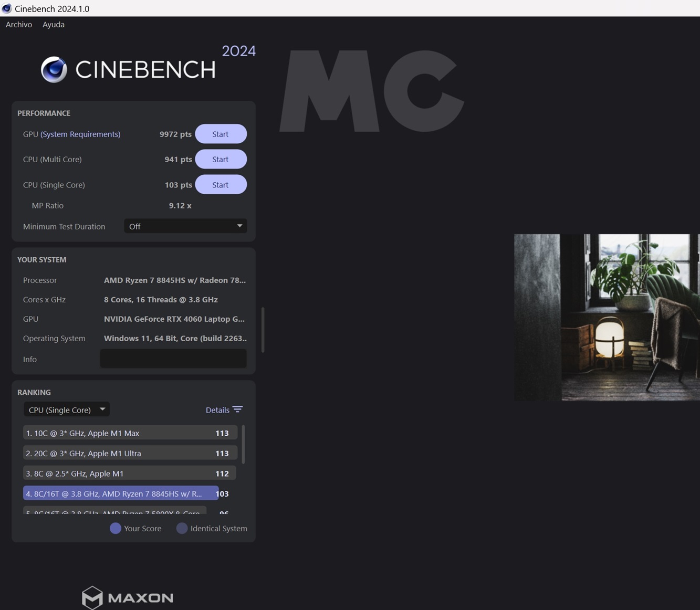Click the Details filter icon in Ranking
The height and width of the screenshot is (610, 700).
(238, 409)
